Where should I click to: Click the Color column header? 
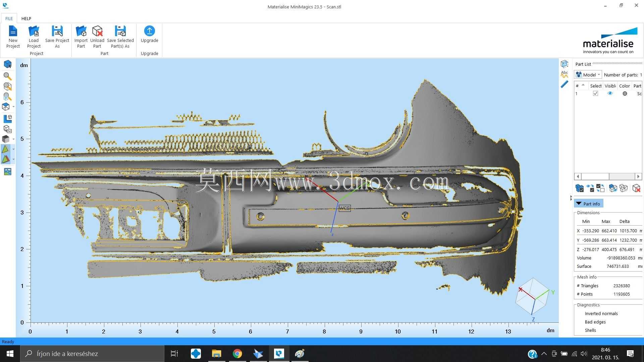coord(625,86)
